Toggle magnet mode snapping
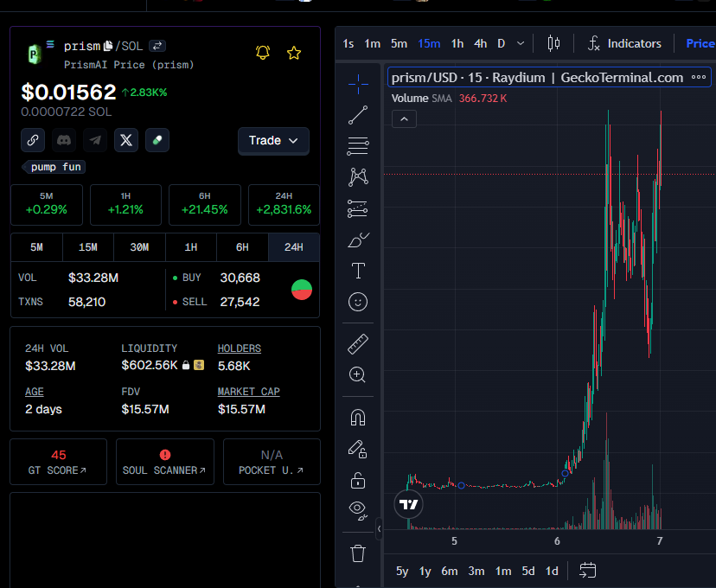 pyautogui.click(x=358, y=418)
